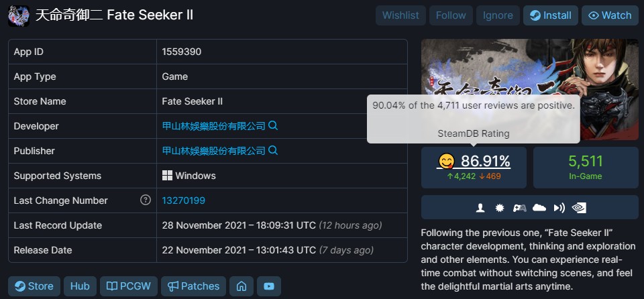Click the Remote Play icon

tap(559, 208)
